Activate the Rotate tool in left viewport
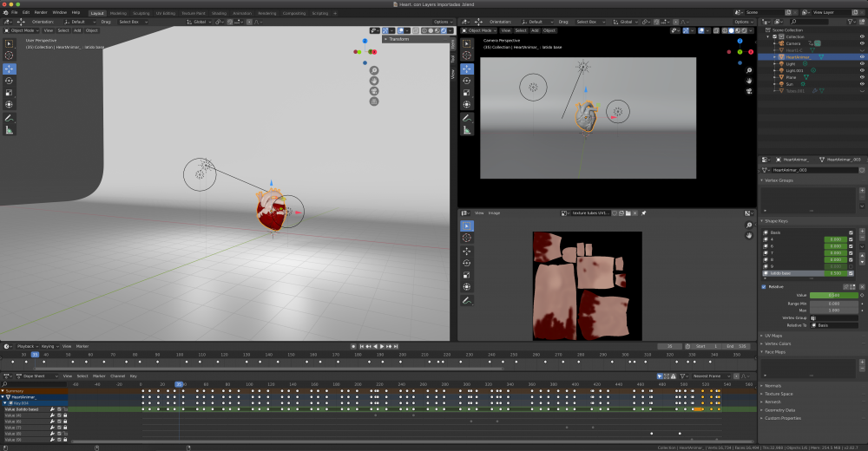 (x=9, y=81)
